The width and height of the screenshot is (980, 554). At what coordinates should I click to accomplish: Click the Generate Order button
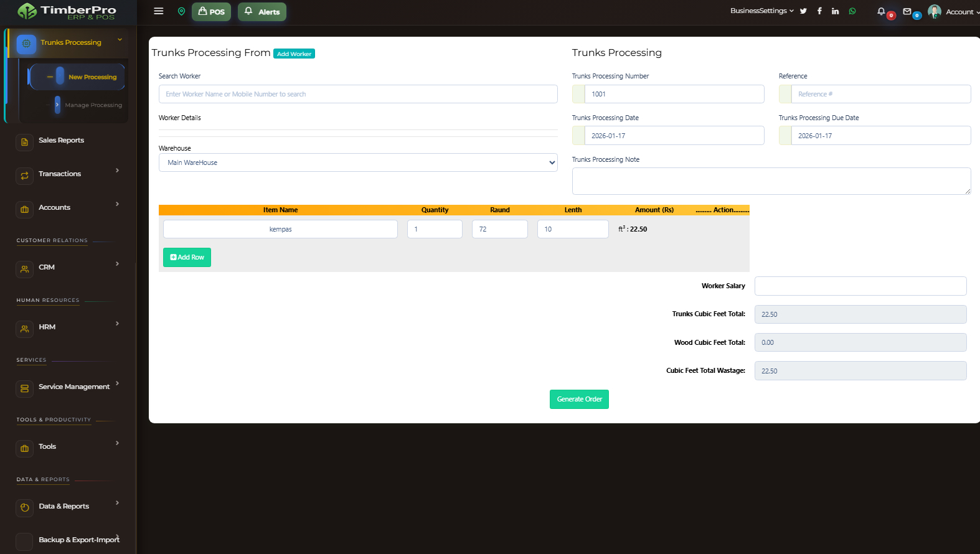tap(579, 399)
